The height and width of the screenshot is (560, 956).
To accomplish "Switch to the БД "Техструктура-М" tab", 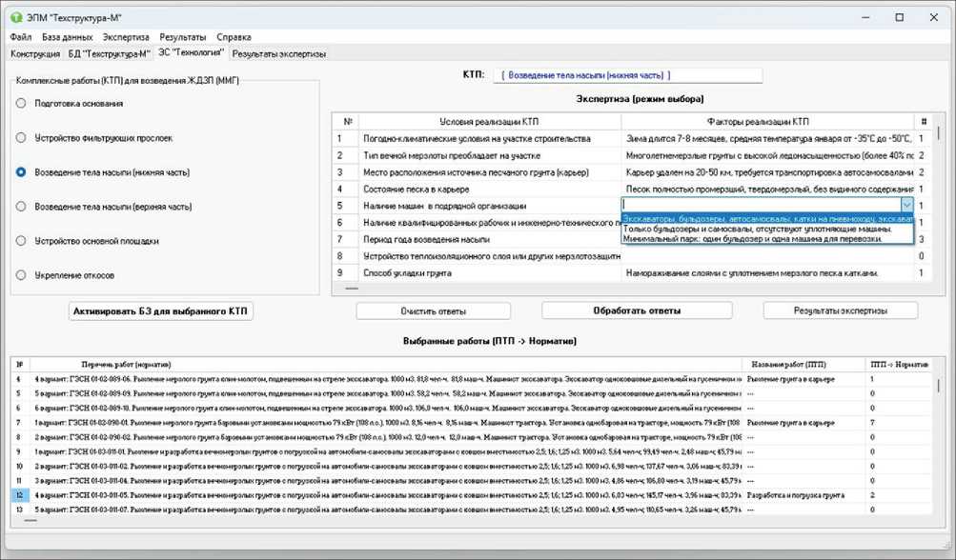I will (109, 53).
